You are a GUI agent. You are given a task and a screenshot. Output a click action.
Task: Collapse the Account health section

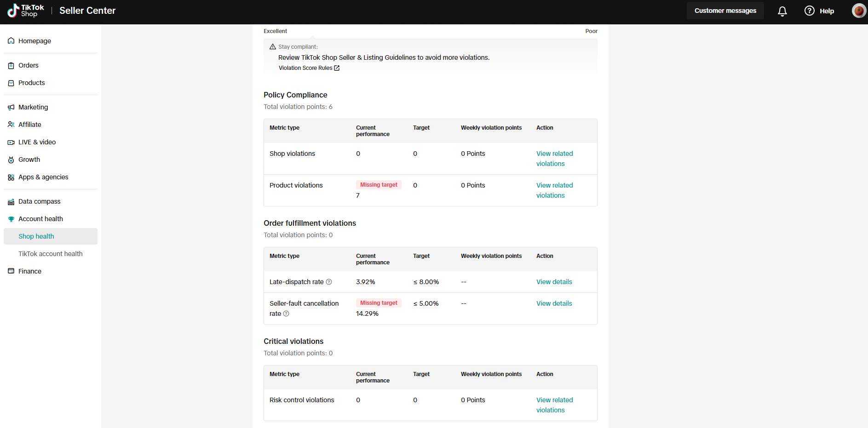pos(40,219)
